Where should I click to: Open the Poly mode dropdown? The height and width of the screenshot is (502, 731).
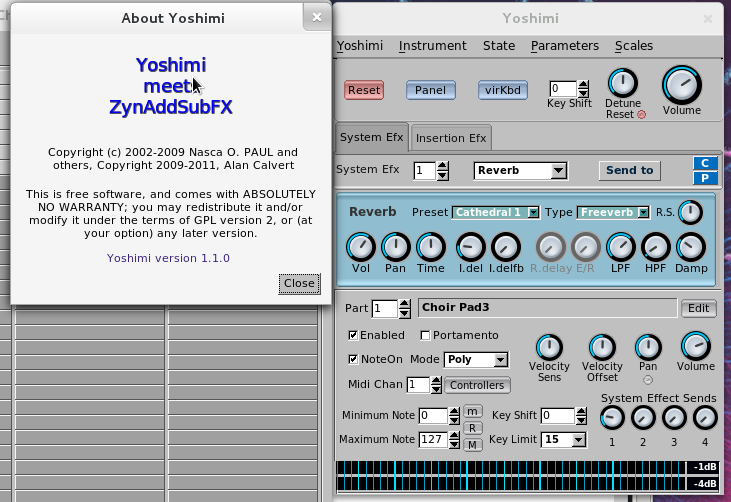tap(476, 359)
